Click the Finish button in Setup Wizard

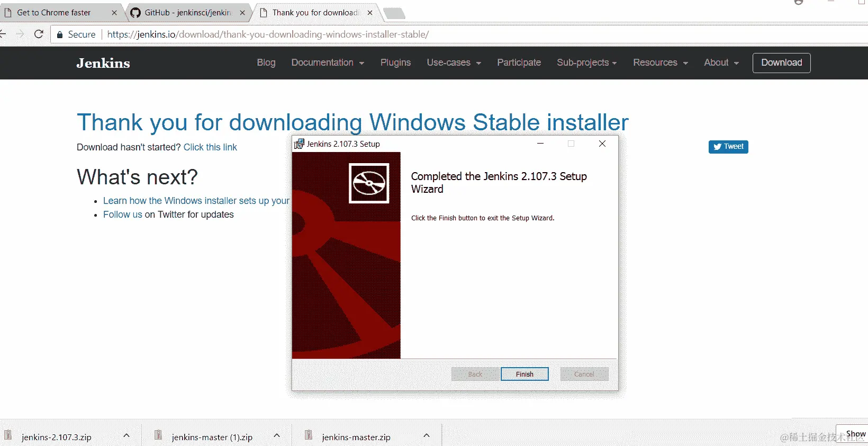point(525,374)
